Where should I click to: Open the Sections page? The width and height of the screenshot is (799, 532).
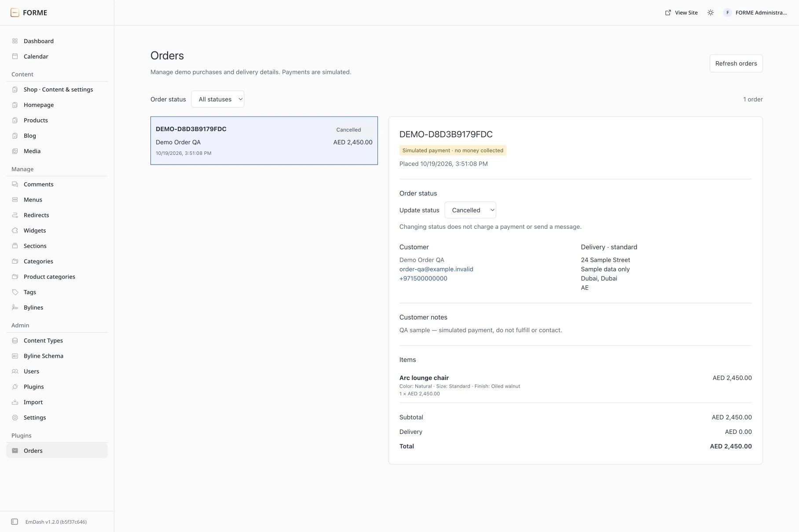pos(57,246)
